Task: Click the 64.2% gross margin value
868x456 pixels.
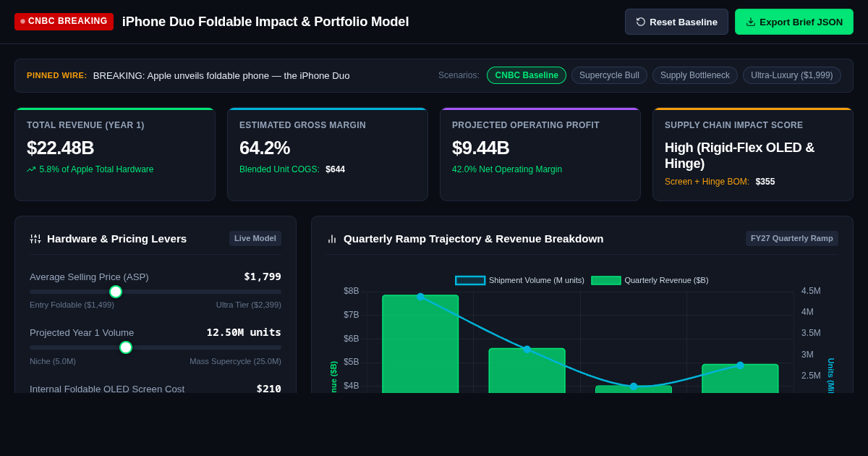Action: click(265, 148)
